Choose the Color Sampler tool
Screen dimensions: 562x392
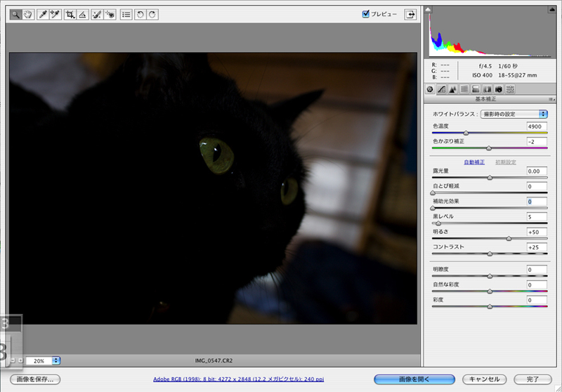point(55,15)
